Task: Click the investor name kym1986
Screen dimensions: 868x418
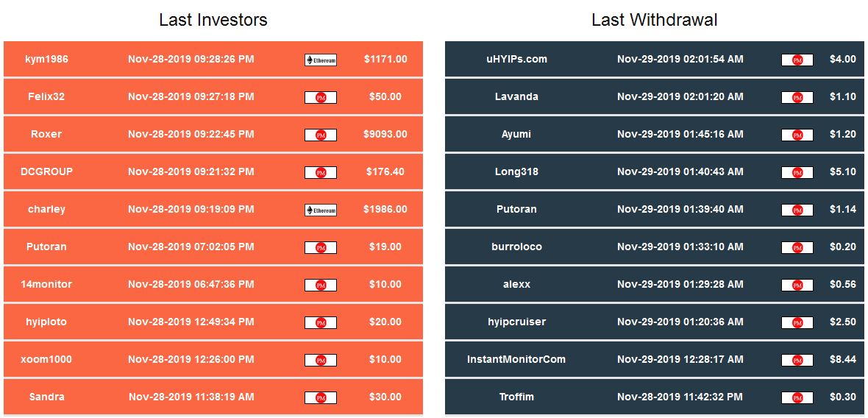Action: pyautogui.click(x=46, y=59)
